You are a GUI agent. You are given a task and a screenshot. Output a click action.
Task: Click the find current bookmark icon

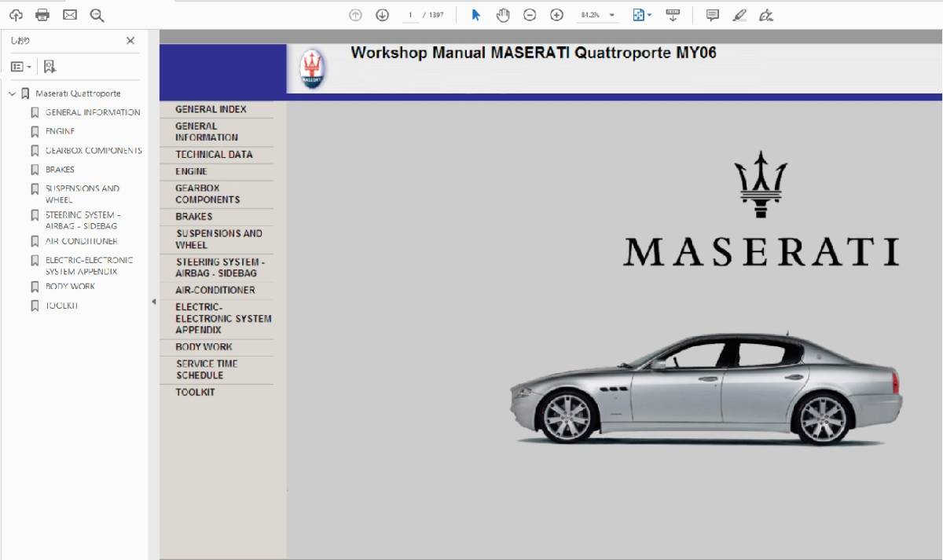pos(50,67)
